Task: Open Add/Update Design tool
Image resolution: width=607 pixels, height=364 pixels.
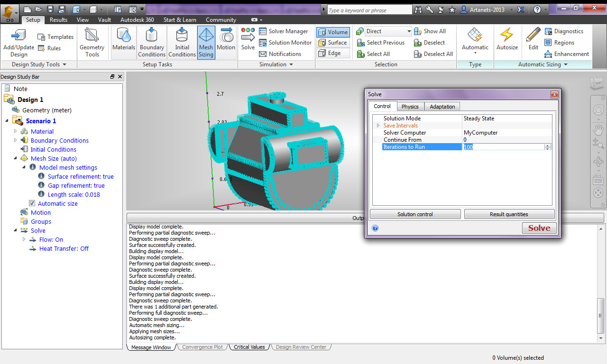Action: click(19, 42)
